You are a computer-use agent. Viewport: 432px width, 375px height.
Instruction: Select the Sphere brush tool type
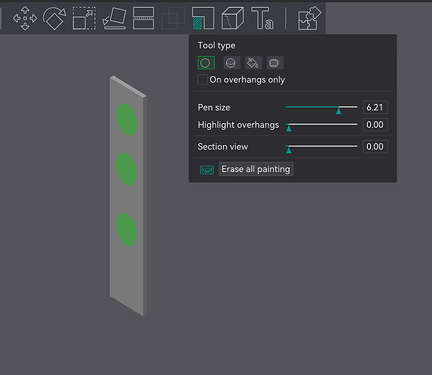coord(231,63)
